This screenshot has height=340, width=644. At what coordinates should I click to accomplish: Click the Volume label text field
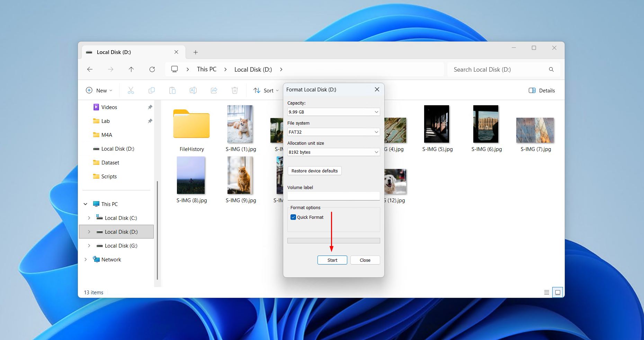pyautogui.click(x=333, y=196)
